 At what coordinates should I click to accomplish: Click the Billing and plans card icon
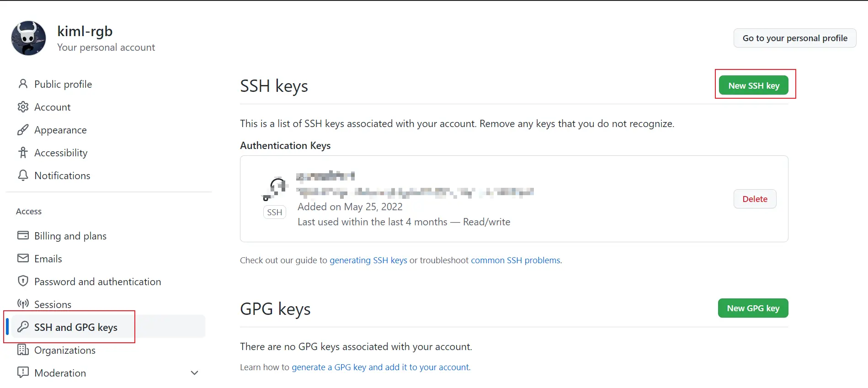click(23, 235)
